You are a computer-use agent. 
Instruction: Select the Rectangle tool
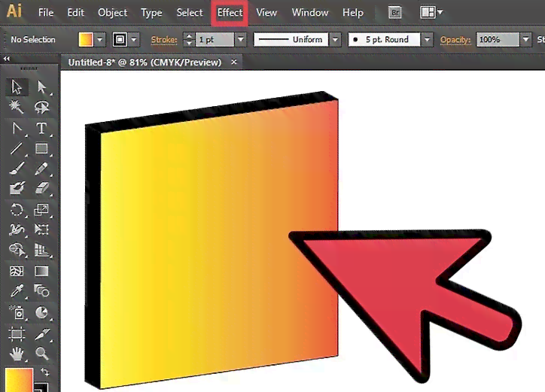pyautogui.click(x=41, y=149)
